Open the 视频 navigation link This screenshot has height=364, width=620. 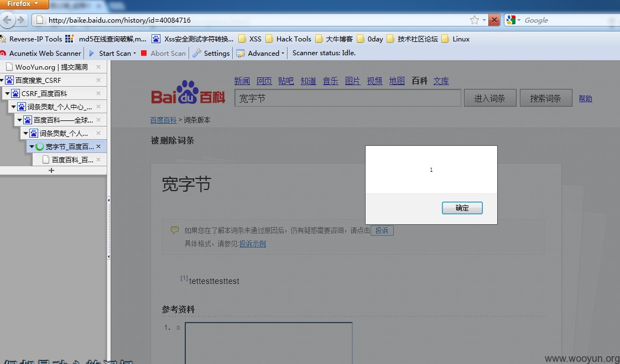pos(374,81)
